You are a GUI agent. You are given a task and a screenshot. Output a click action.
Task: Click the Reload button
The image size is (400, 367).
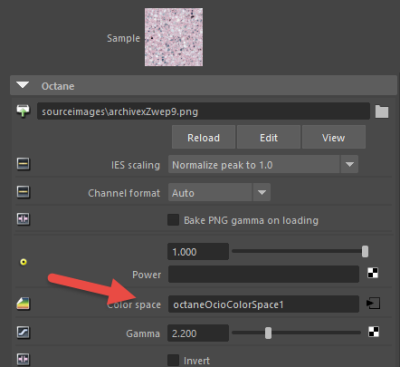click(203, 137)
